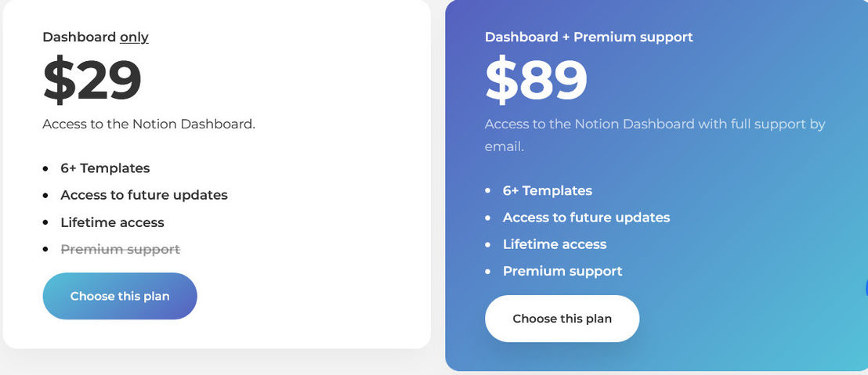Click bullet beside struck-through Premium support
This screenshot has height=375, width=868.
click(x=45, y=250)
